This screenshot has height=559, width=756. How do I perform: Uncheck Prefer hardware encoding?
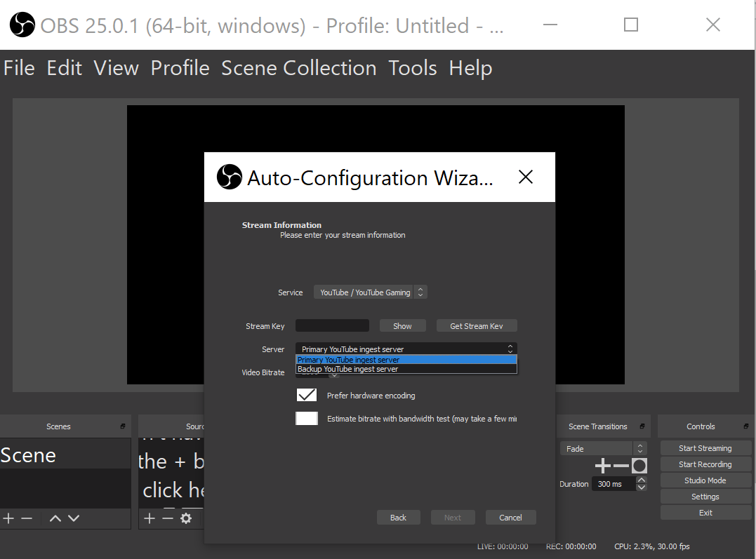point(307,395)
